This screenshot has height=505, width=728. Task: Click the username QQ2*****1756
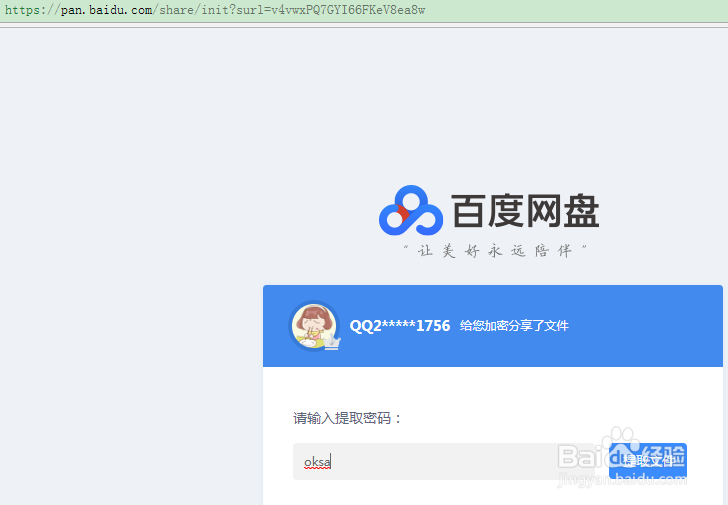click(400, 326)
